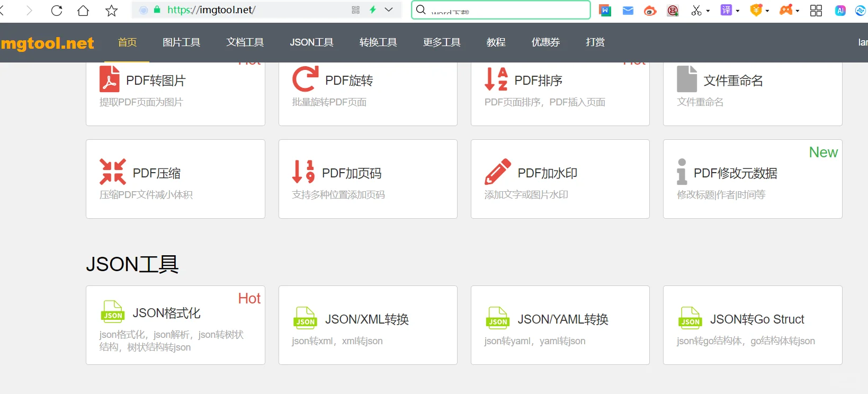Focus the browser search box
This screenshot has width=868, height=394.
(501, 10)
